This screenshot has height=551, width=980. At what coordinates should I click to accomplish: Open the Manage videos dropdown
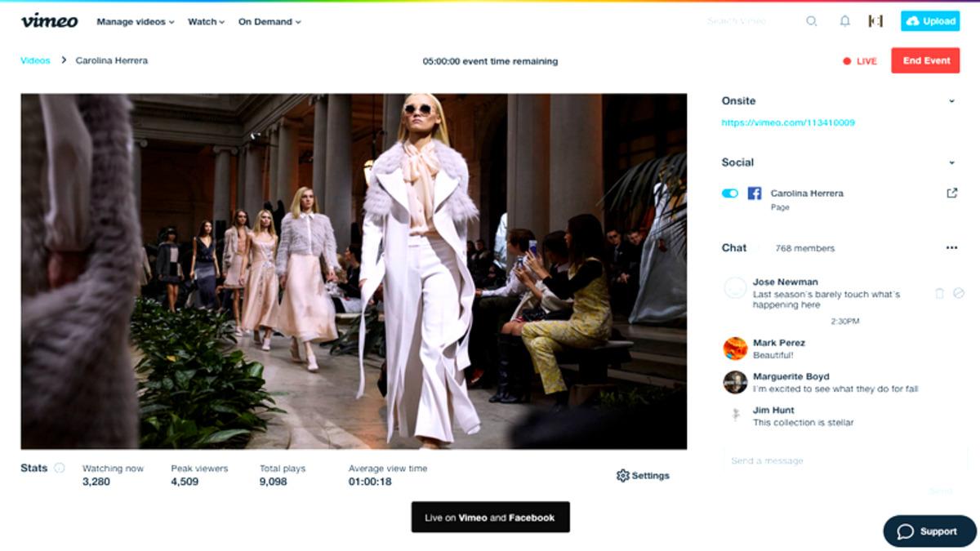coord(134,22)
